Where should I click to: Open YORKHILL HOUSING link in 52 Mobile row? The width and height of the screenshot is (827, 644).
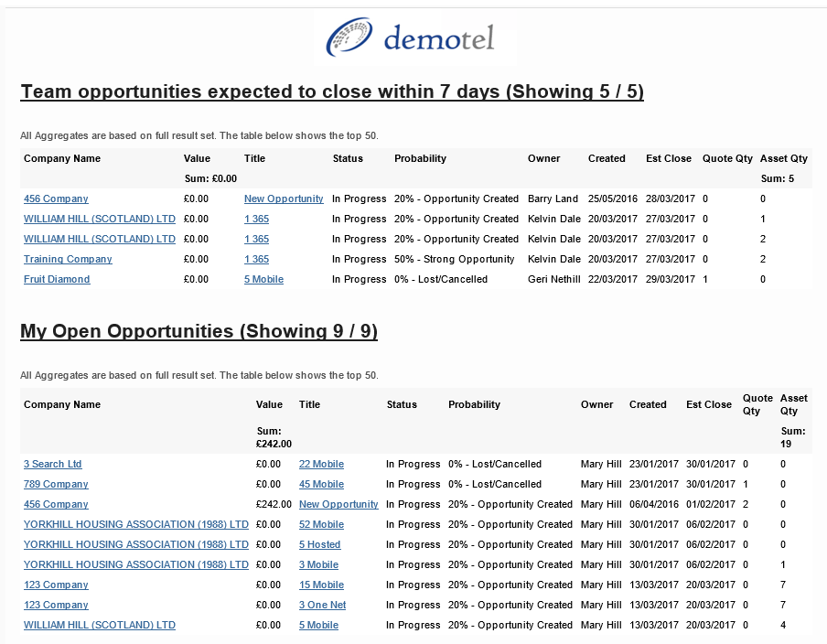tap(136, 524)
